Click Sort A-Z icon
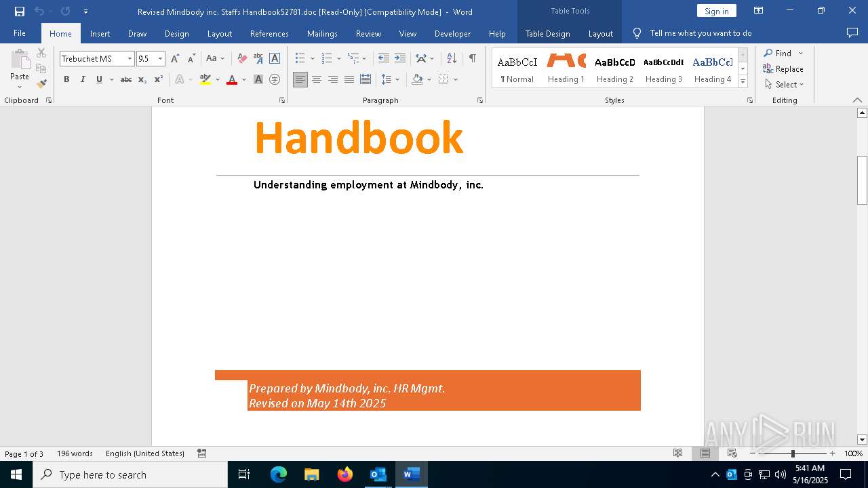Viewport: 868px width, 488px height. pyautogui.click(x=452, y=59)
